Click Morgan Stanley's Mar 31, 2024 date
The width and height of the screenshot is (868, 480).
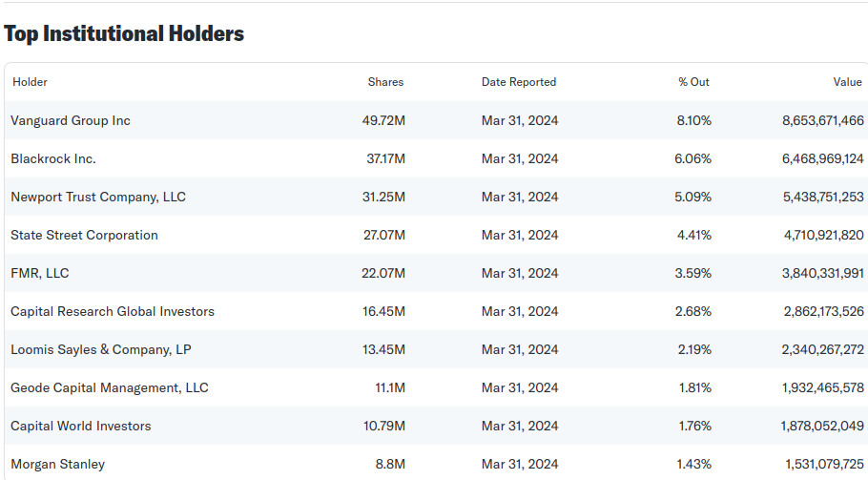tap(520, 464)
